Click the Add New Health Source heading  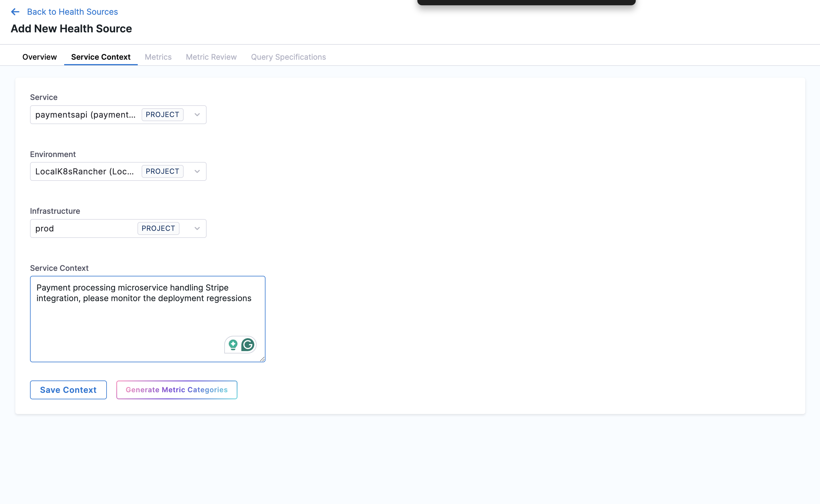click(72, 29)
